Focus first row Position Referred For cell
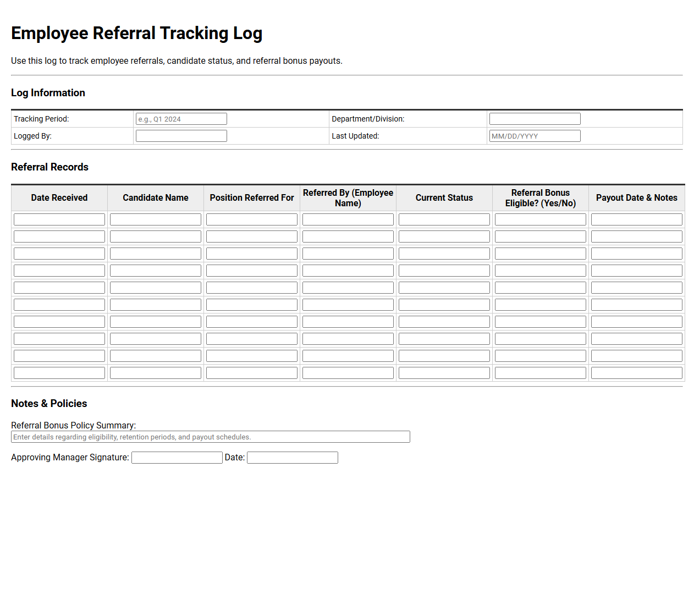The height and width of the screenshot is (616, 694). coord(252,219)
